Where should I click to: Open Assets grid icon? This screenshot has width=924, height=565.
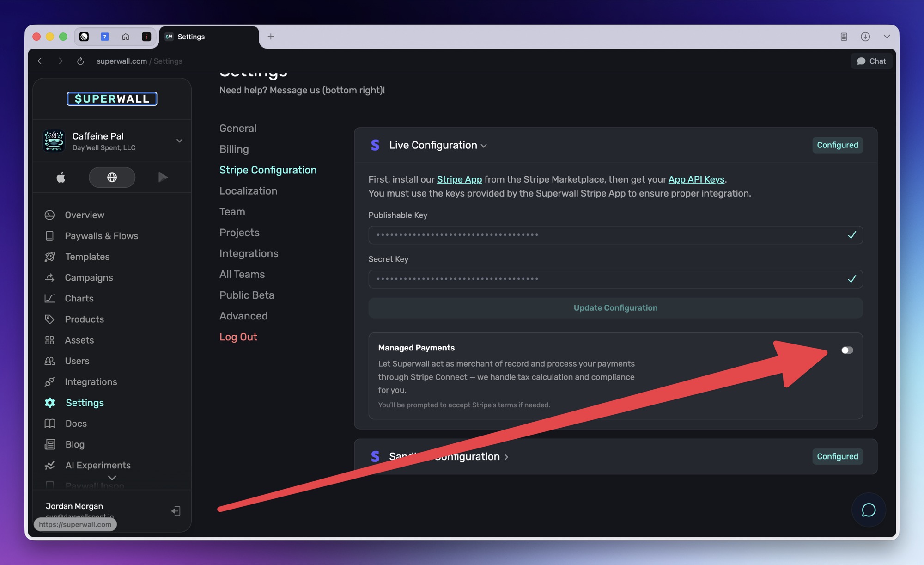[49, 340]
